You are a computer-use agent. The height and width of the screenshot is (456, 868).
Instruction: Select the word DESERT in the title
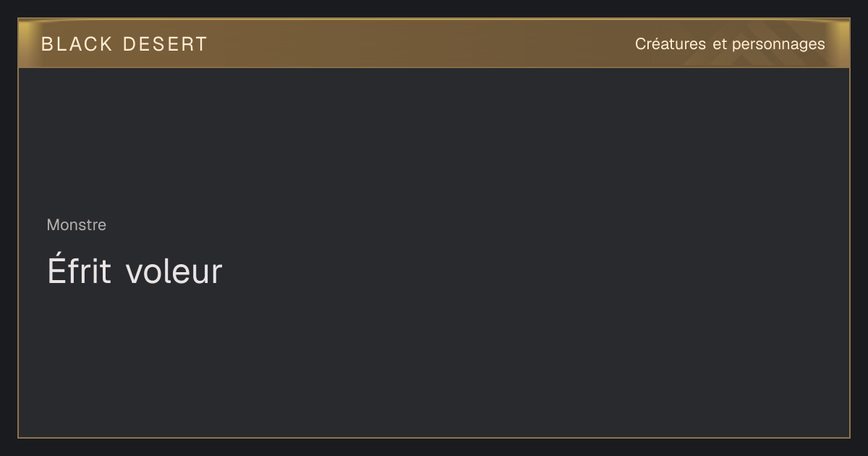tap(165, 44)
